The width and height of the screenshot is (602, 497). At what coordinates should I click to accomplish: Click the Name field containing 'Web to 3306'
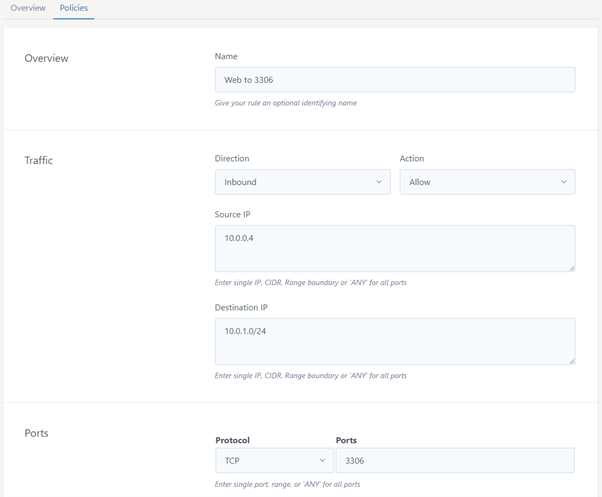coord(394,80)
